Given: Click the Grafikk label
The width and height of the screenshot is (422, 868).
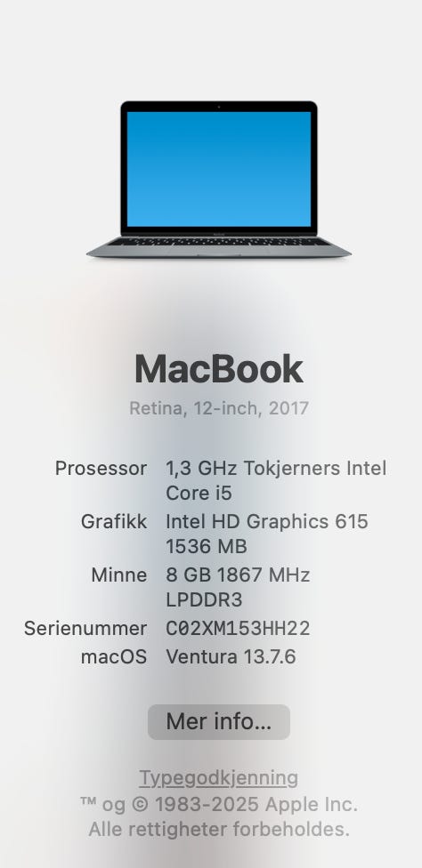Looking at the screenshot, I should 114,521.
